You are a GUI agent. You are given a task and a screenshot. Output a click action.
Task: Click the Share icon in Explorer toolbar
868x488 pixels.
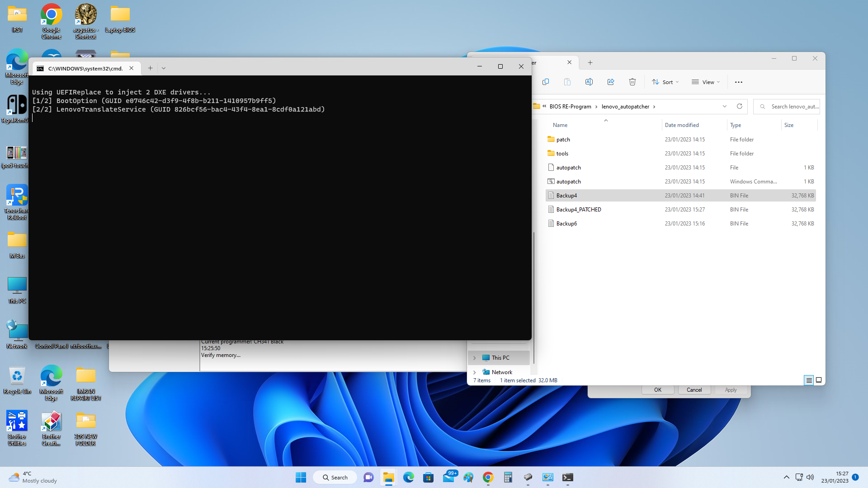[x=611, y=82]
